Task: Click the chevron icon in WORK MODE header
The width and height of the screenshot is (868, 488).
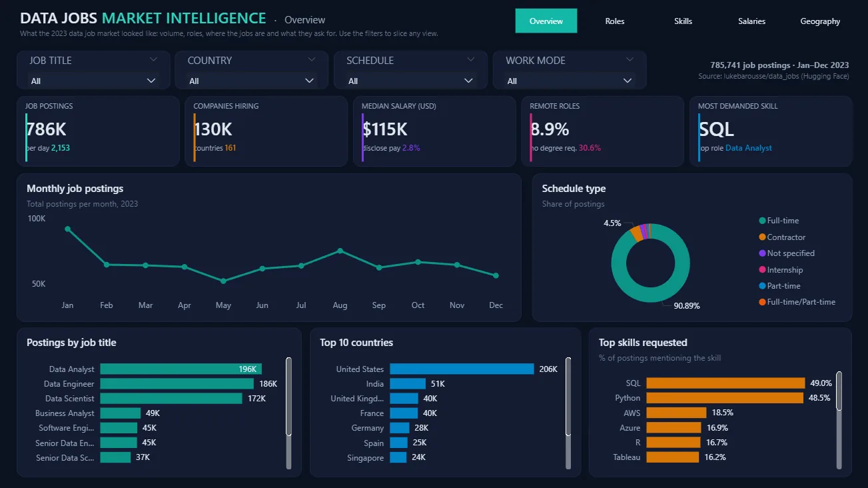Action: (630, 60)
